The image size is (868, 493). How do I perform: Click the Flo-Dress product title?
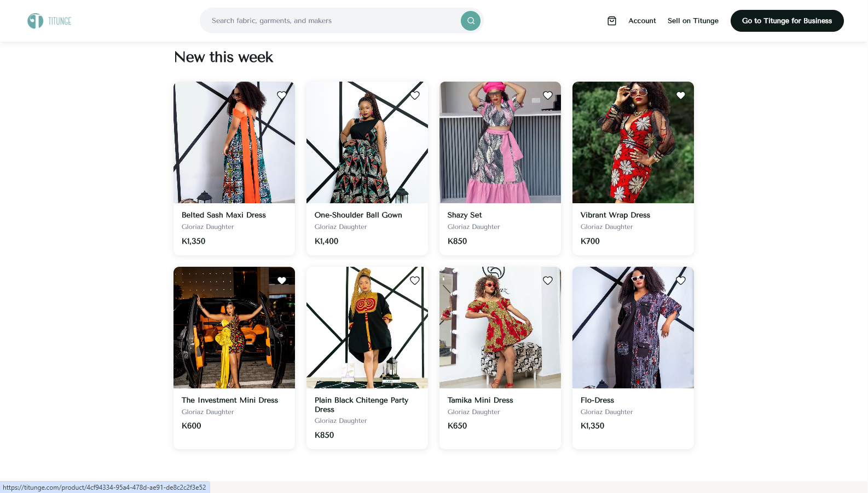(x=597, y=400)
